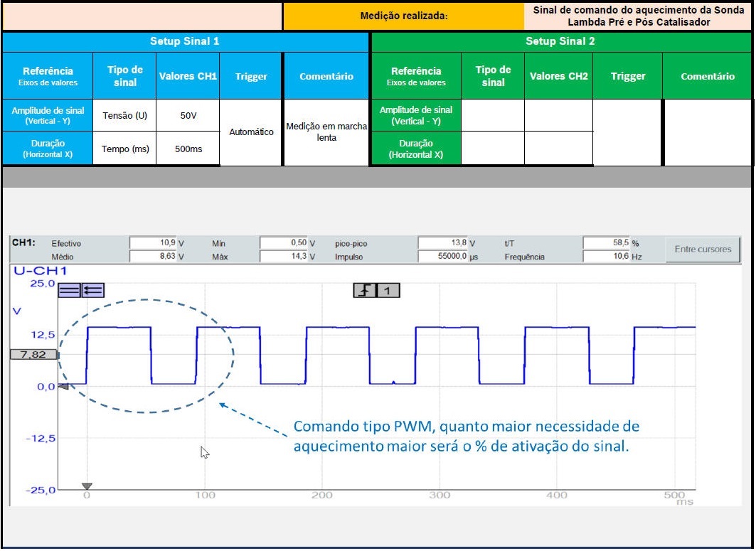Image resolution: width=756 pixels, height=551 pixels.
Task: Click the Setup Sinal 2 header
Action: (560, 41)
